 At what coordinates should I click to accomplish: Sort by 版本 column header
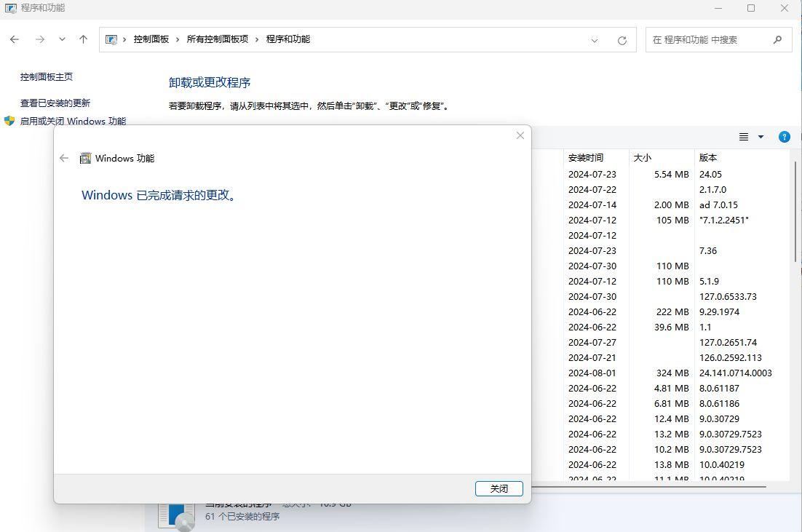tap(742, 157)
